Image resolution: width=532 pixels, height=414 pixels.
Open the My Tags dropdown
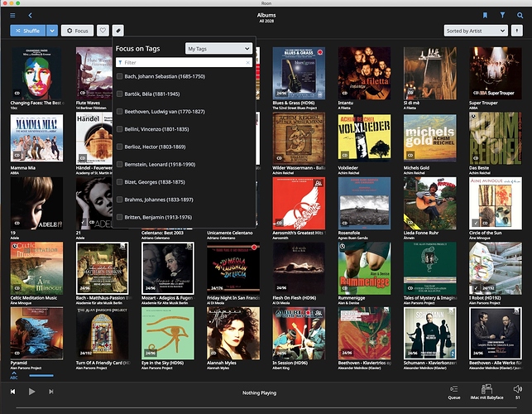coord(218,49)
